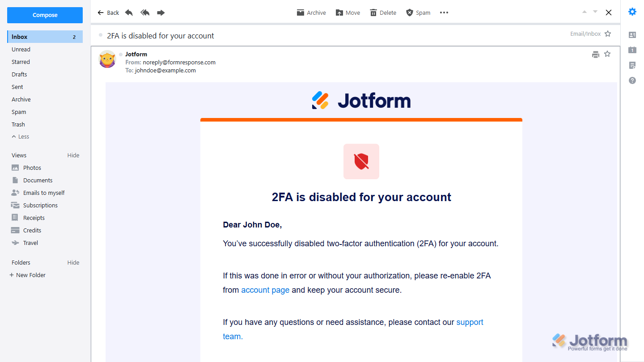Open the Help icon in the sidebar

[x=632, y=80]
